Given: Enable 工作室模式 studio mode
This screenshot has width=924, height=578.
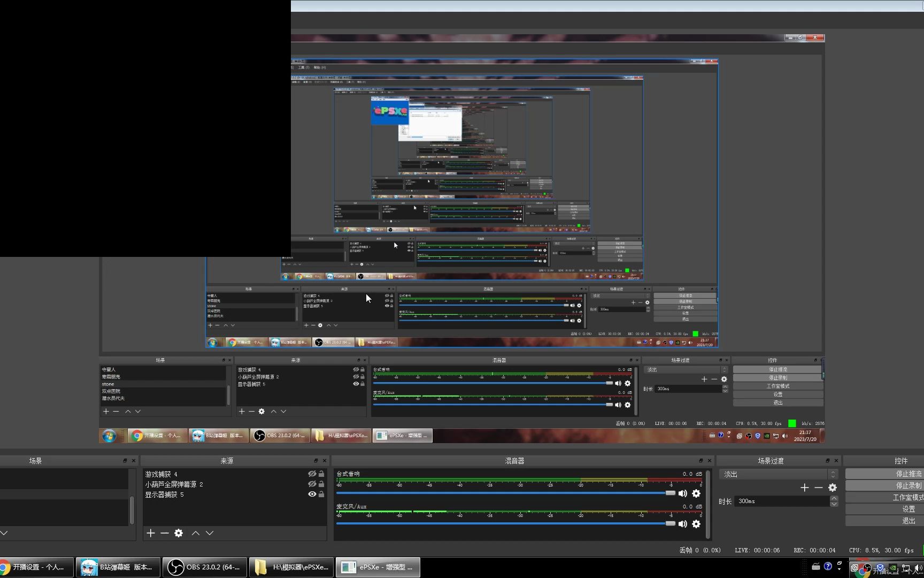Looking at the screenshot, I should pyautogui.click(x=884, y=498).
